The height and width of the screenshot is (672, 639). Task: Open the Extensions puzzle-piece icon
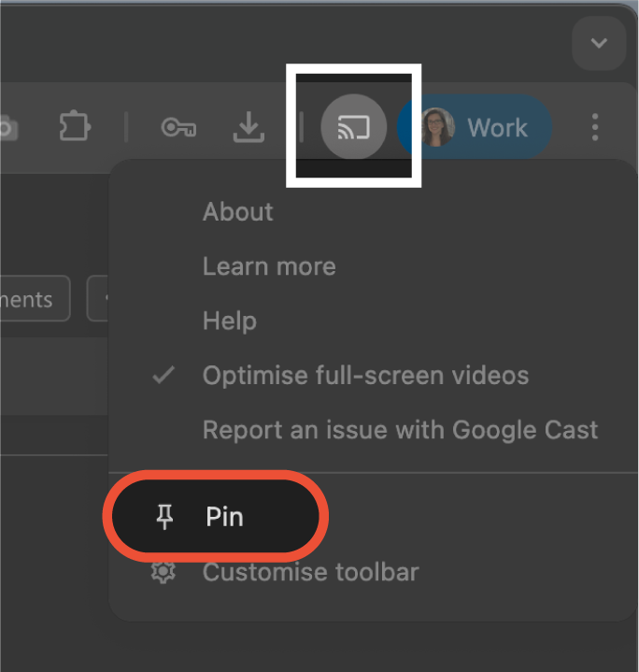coord(75,126)
